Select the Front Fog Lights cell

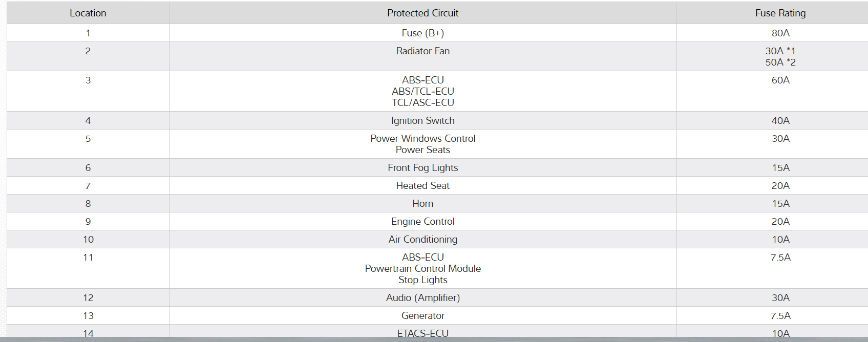pyautogui.click(x=422, y=168)
